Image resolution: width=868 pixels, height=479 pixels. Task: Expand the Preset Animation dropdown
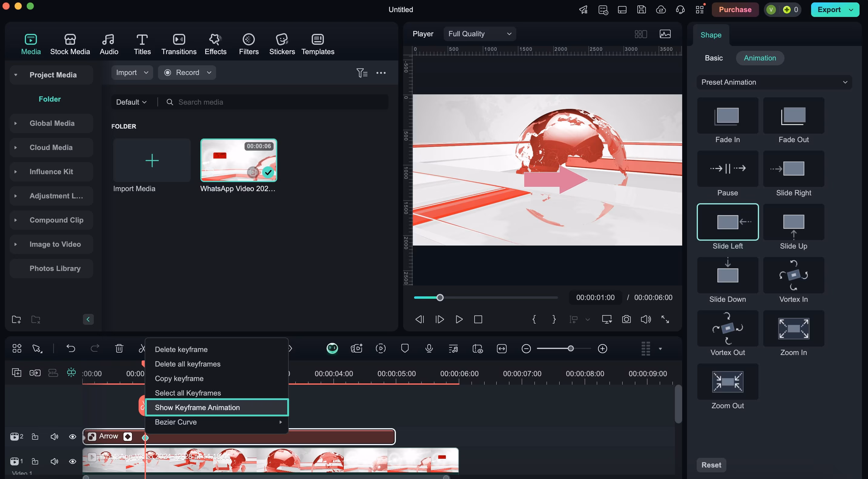click(774, 82)
